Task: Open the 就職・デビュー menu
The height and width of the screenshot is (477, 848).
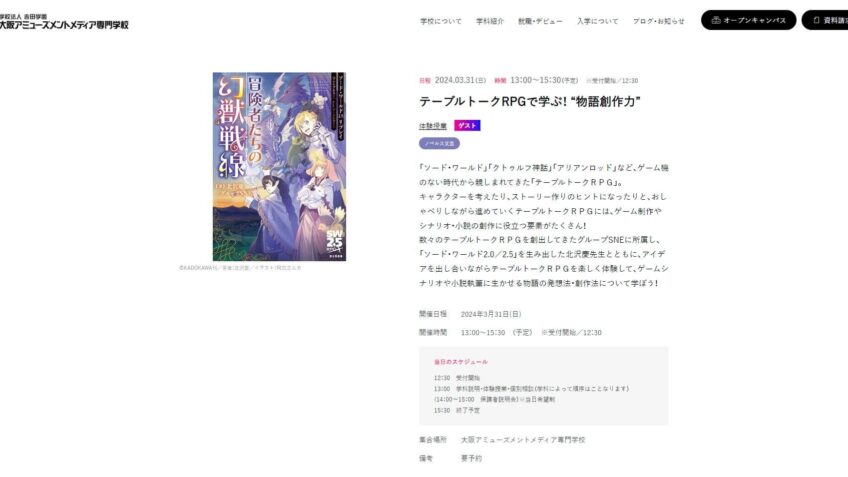Action: (x=540, y=21)
